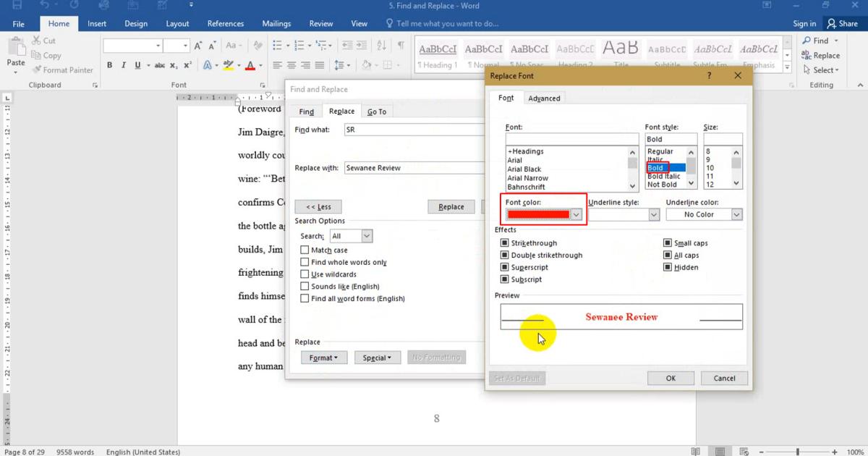The image size is (868, 456).
Task: Toggle the Strikethrough effect checkbox
Action: tap(505, 243)
